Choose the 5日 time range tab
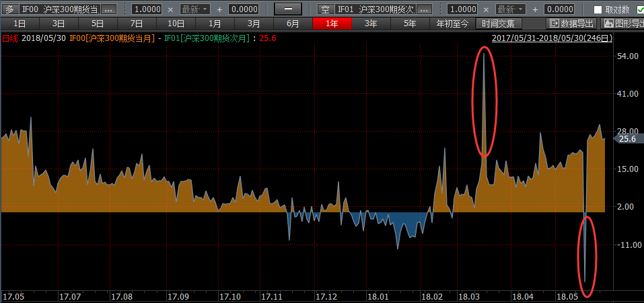 (x=98, y=24)
